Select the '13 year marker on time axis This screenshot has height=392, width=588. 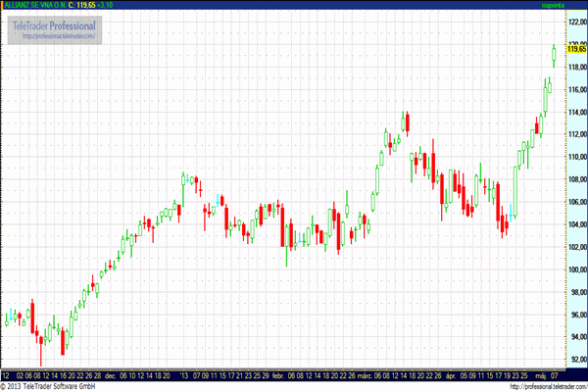click(x=181, y=374)
